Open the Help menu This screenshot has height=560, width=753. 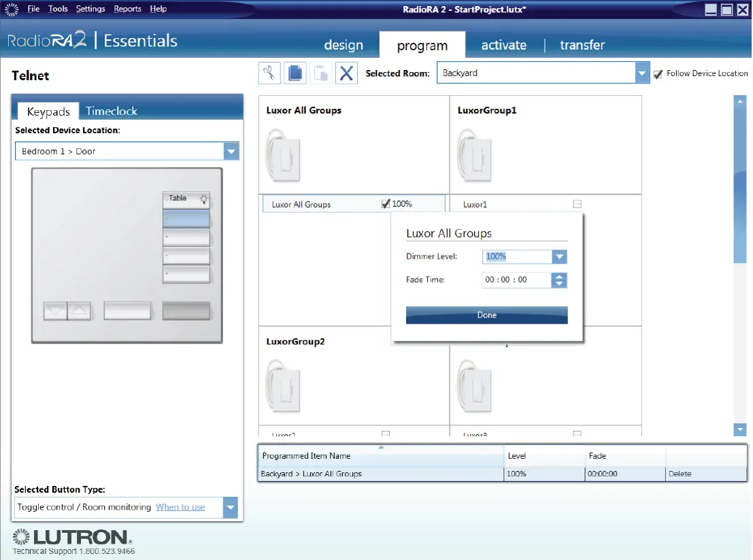click(x=158, y=9)
